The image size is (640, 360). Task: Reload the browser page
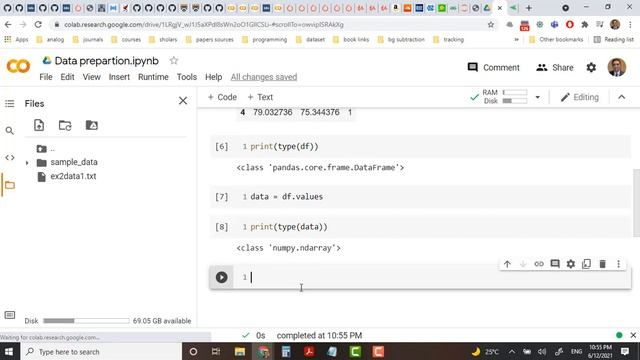(x=38, y=24)
